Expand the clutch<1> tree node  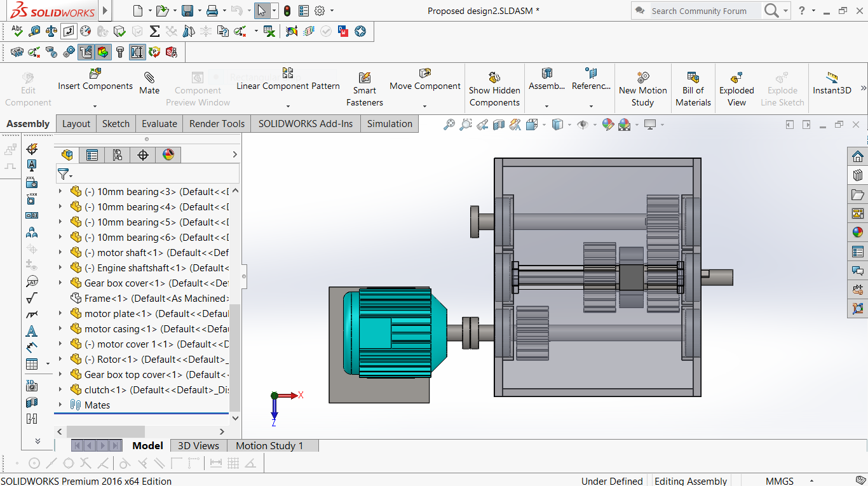point(61,389)
